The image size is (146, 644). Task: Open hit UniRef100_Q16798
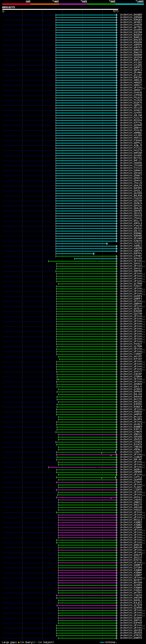[x=131, y=313]
